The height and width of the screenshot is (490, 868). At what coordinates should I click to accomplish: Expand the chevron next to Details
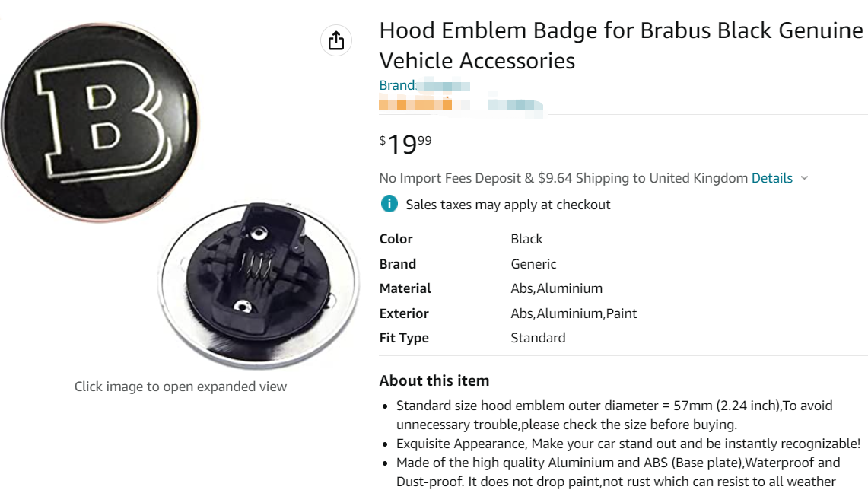pos(805,178)
